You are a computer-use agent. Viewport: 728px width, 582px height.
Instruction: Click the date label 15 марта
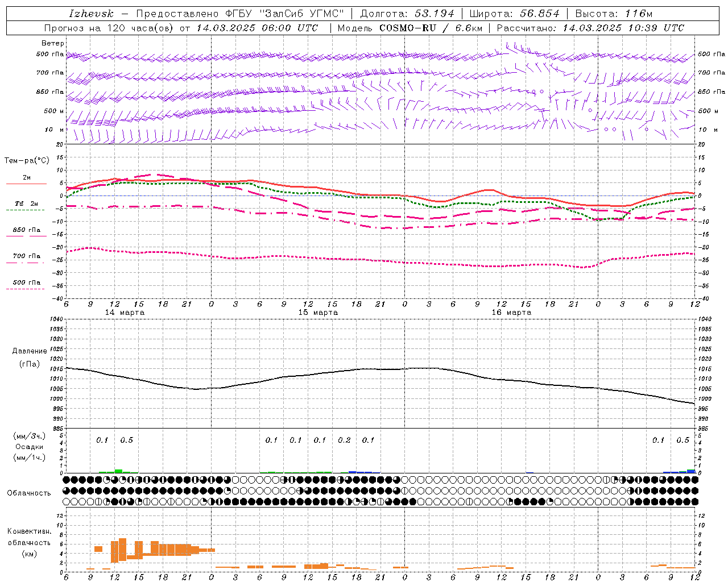pos(318,313)
